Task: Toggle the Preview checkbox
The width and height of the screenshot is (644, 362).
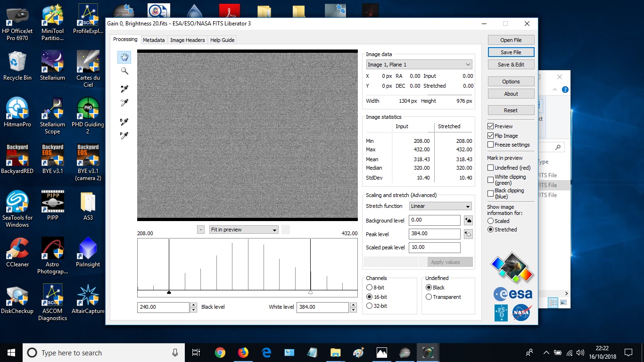Action: pyautogui.click(x=491, y=126)
